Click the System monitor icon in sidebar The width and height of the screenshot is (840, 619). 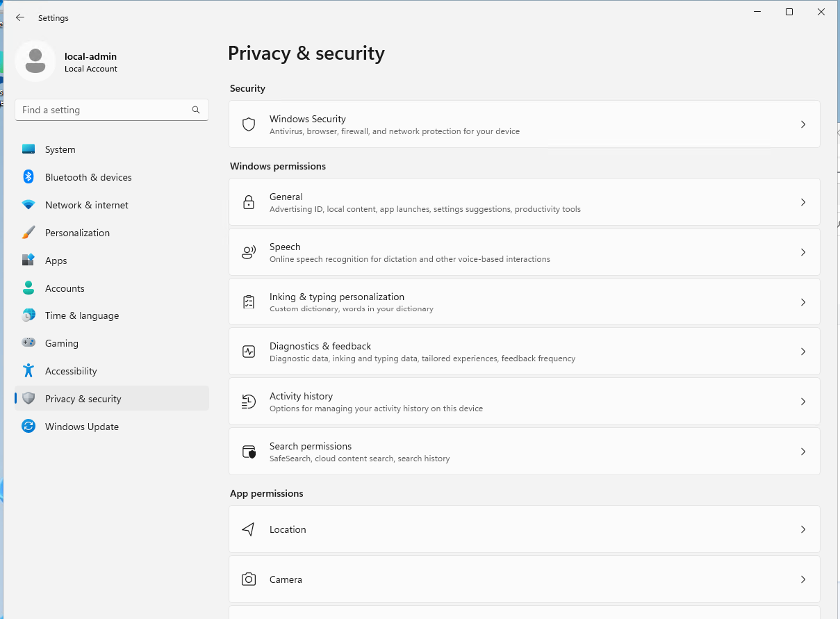coord(28,149)
